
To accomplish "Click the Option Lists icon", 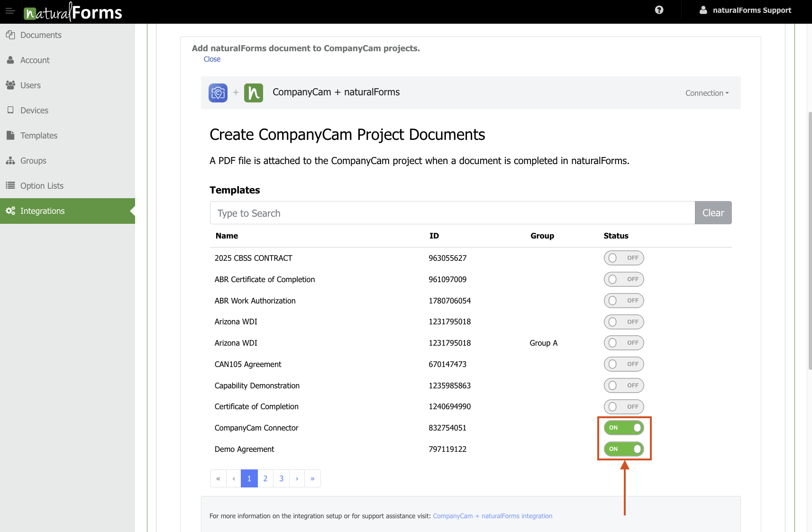I will click(10, 185).
